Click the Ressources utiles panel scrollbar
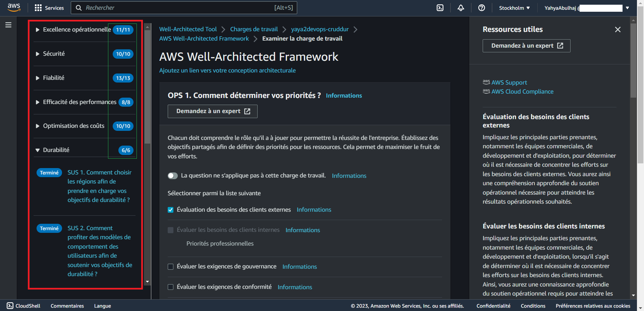The width and height of the screenshot is (644, 311). 633,60
